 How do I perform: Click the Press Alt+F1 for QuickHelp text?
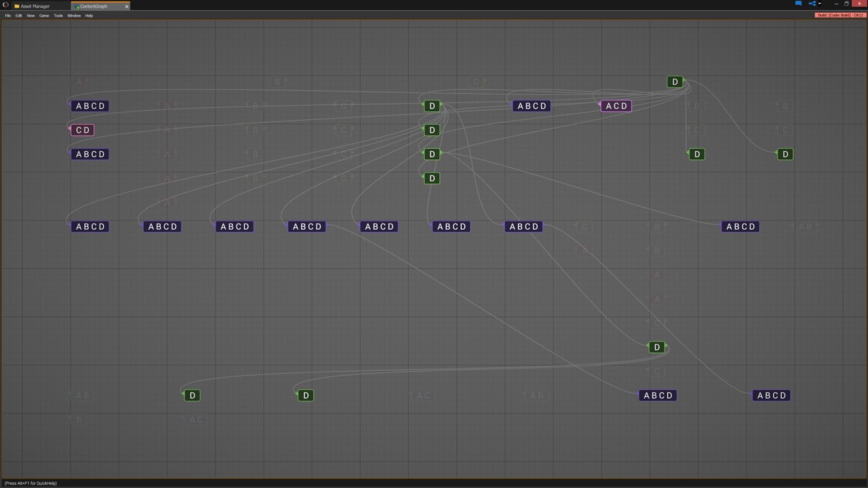31,483
